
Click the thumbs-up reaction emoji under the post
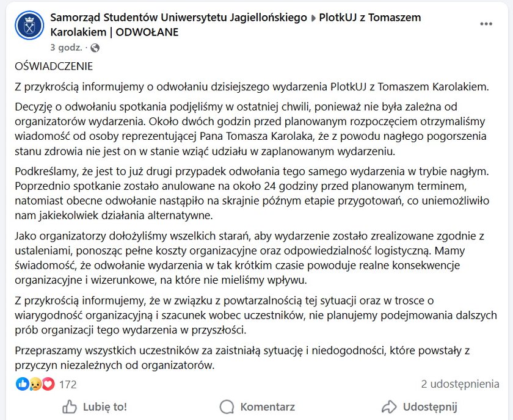coord(22,385)
